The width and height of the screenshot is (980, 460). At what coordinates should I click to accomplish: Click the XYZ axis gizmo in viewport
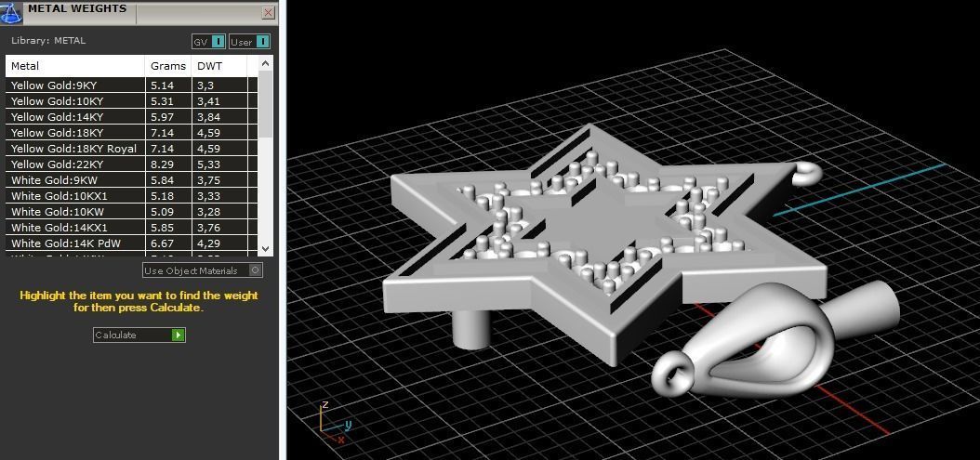[x=335, y=423]
